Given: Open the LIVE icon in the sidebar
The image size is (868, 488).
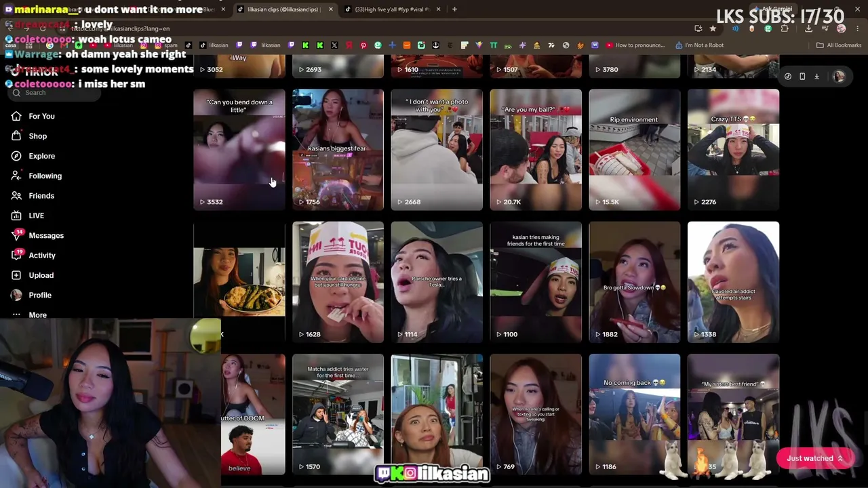Looking at the screenshot, I should click(16, 216).
